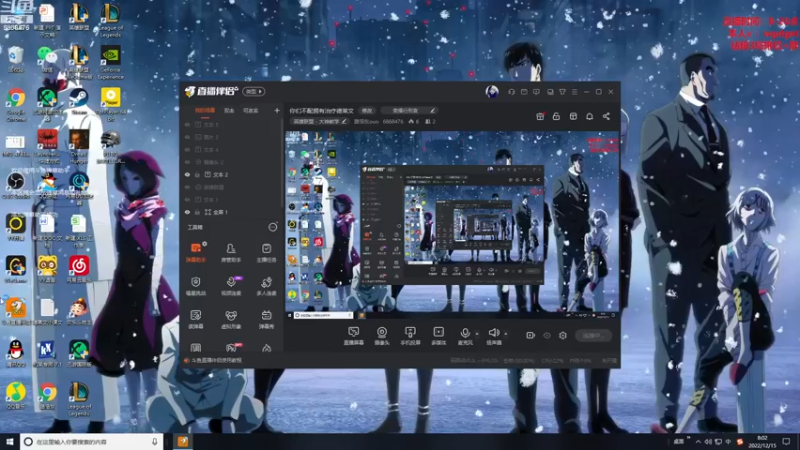Toggle the preview eye icon near settings gear

pyautogui.click(x=547, y=335)
